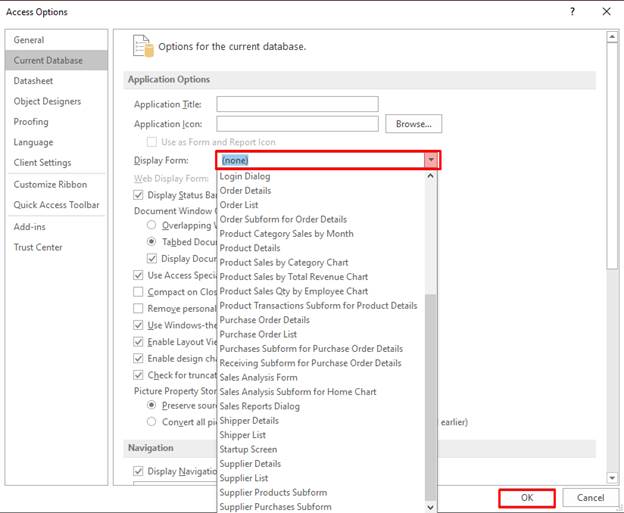
Task: Select Product Sales by Total Revenue Chart
Action: [321, 277]
